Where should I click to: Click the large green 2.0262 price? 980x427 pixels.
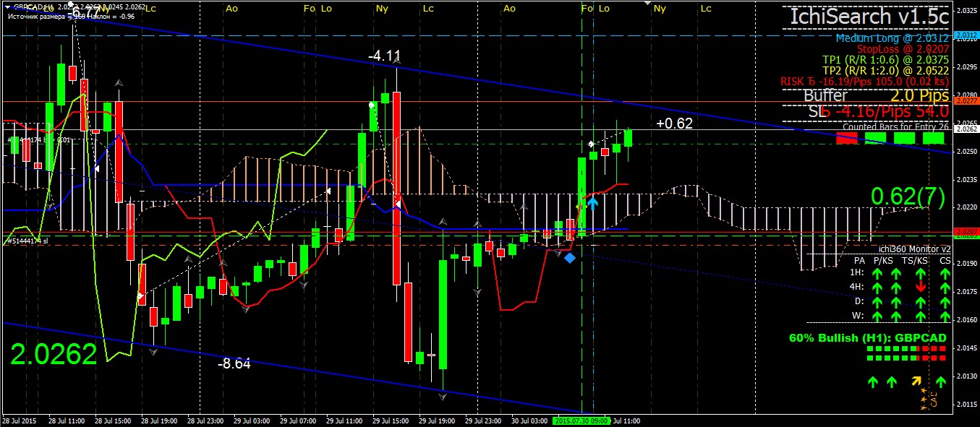point(54,355)
